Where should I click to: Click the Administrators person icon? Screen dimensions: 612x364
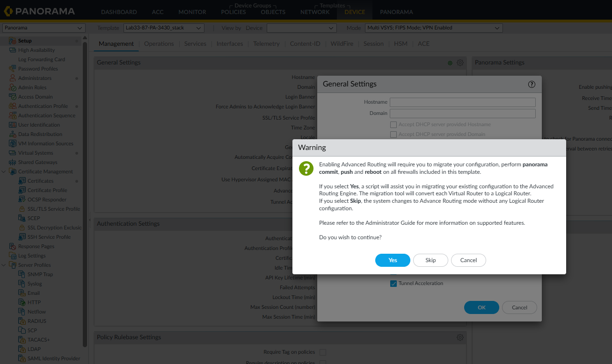pos(13,78)
